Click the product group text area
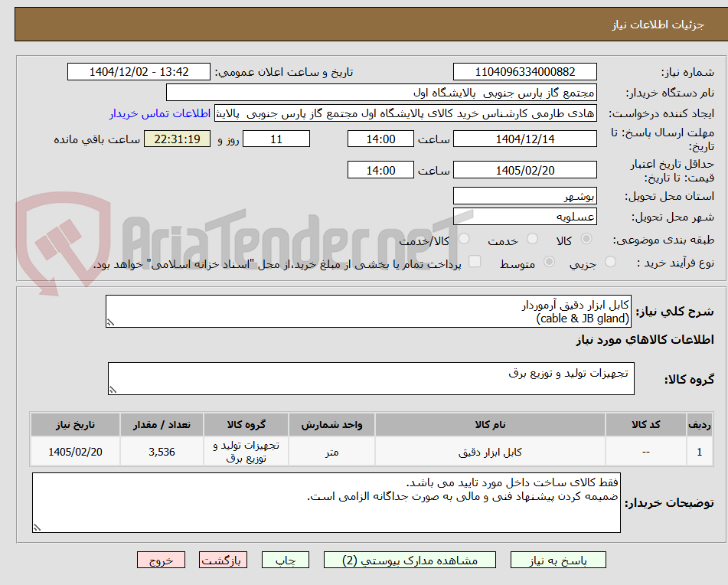Screen dimensions: 728x585 point(371,378)
